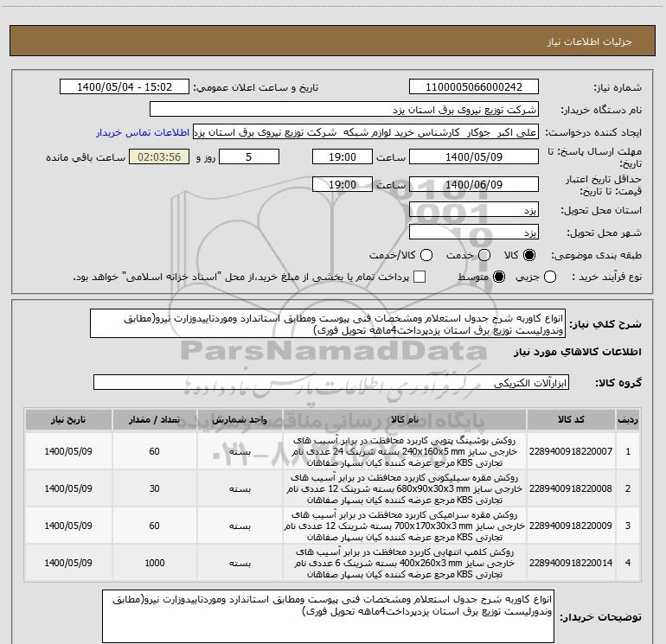Select the کالا radio button
666x644 pixels.
[529, 255]
